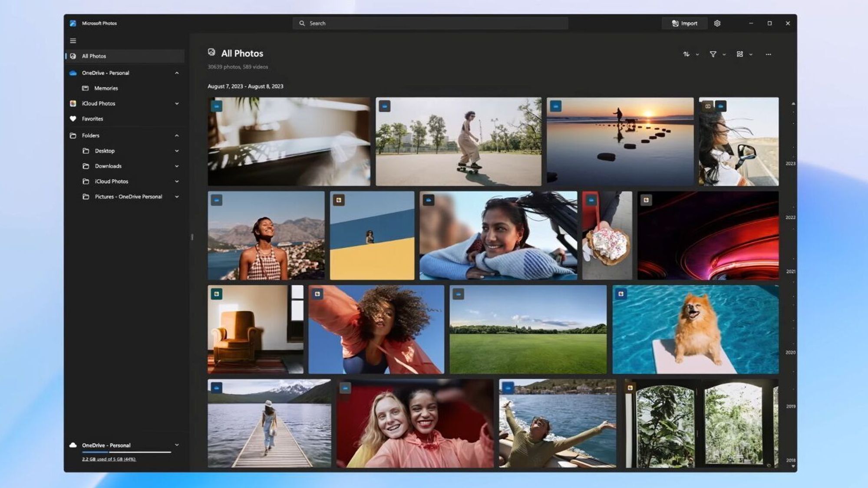Select the Downloads folder entry
The image size is (868, 488).
(125, 166)
